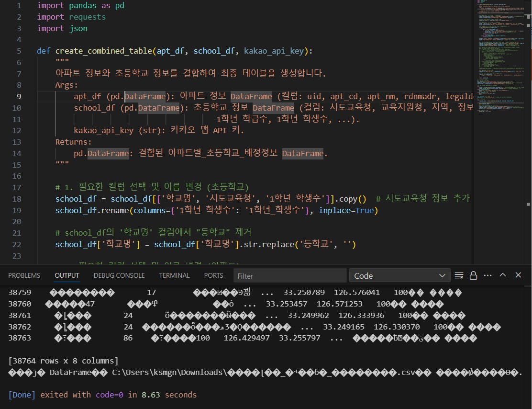
Task: Toggle the output scroll lock
Action: pos(473,275)
